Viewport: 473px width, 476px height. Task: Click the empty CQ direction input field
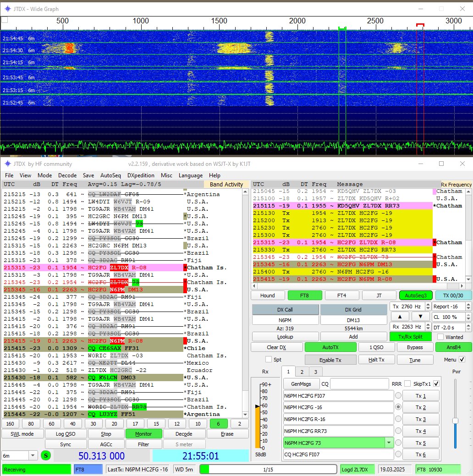tap(359, 384)
